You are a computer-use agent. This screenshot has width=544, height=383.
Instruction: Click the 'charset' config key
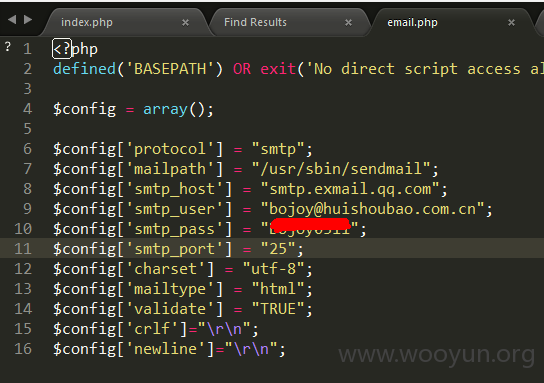tap(165, 269)
